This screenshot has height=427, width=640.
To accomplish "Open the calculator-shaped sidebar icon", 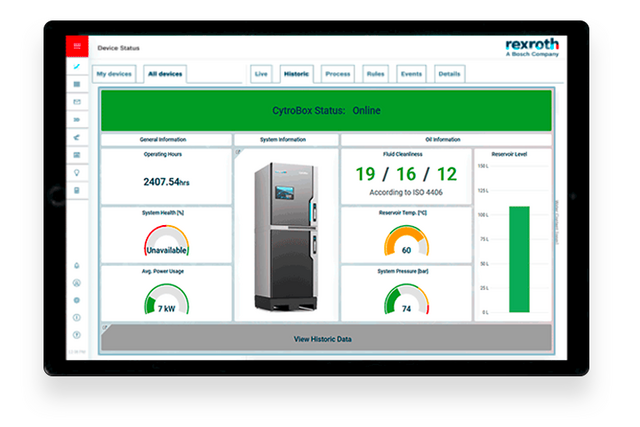I will 77,191.
